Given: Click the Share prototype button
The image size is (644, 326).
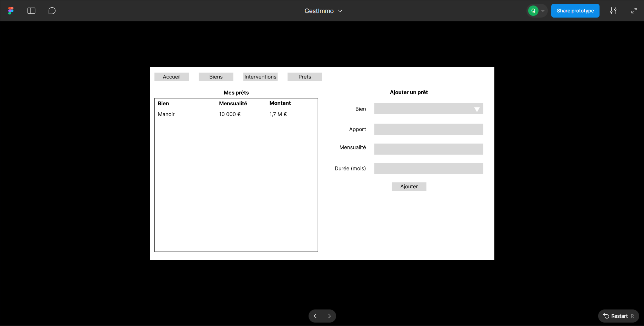Looking at the screenshot, I should pos(575,11).
